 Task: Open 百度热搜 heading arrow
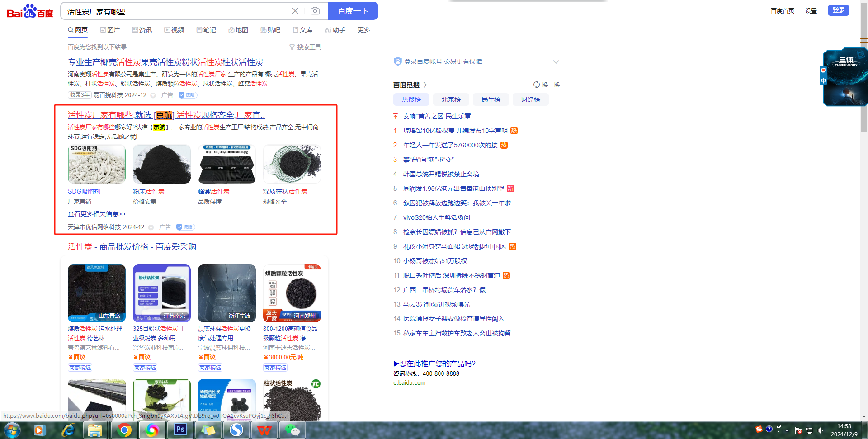[x=425, y=85]
